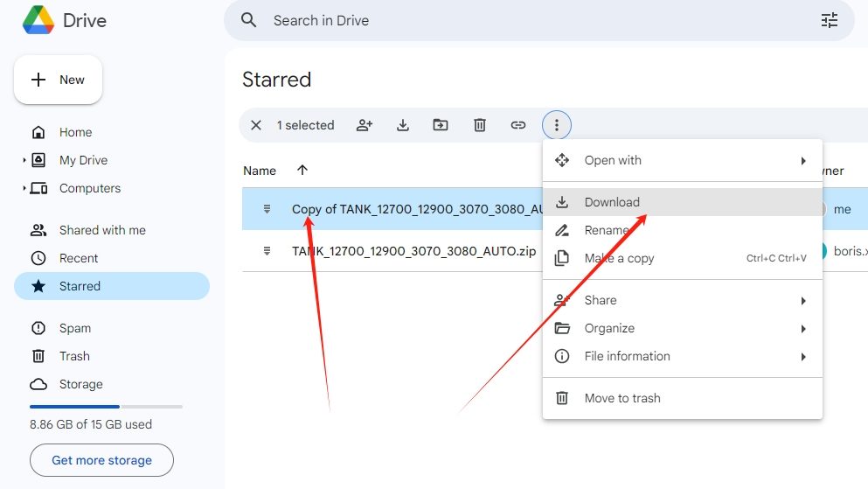The height and width of the screenshot is (489, 868).
Task: Click the move to folder toolbar icon
Action: (441, 125)
